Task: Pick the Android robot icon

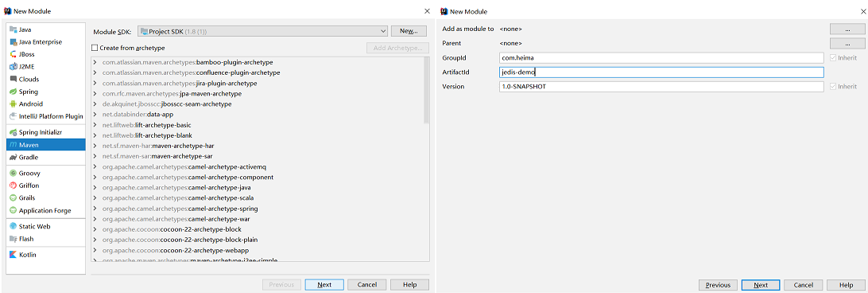Action: coord(14,104)
